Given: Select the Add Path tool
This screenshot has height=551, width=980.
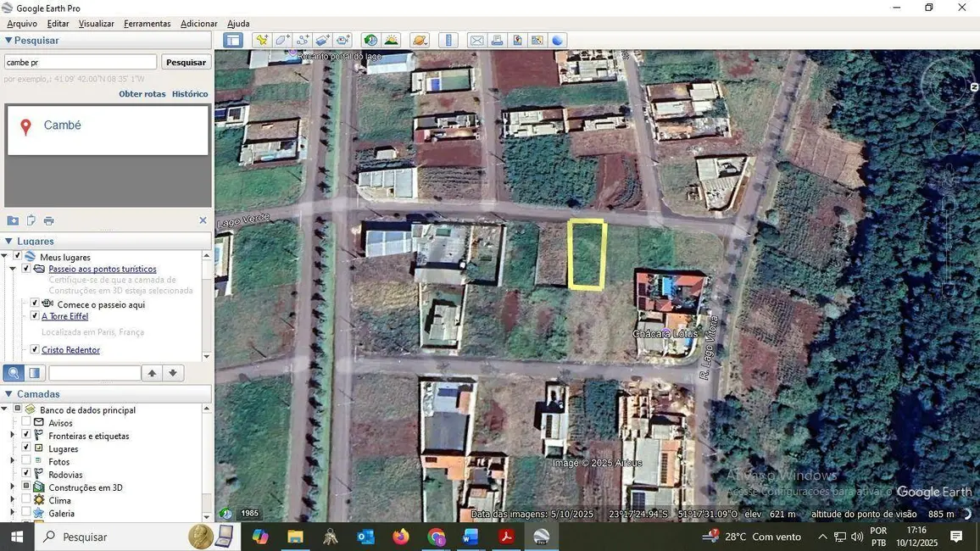Looking at the screenshot, I should click(303, 40).
